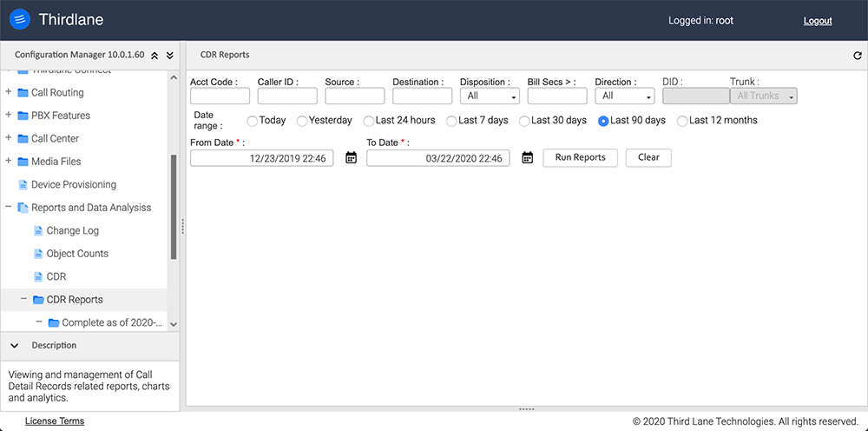Open CDR in the sidebar tree
868x431 pixels.
(x=56, y=277)
